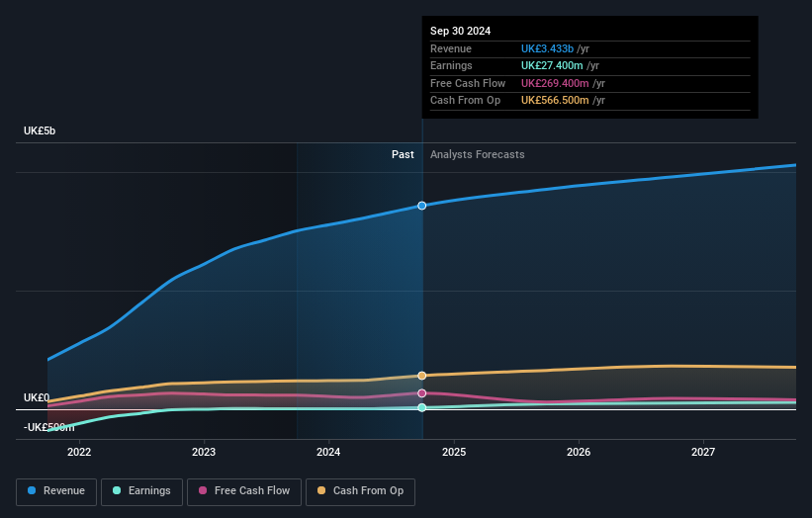This screenshot has height=518, width=812.
Task: Click the 2024 x-axis label
Action: [328, 452]
